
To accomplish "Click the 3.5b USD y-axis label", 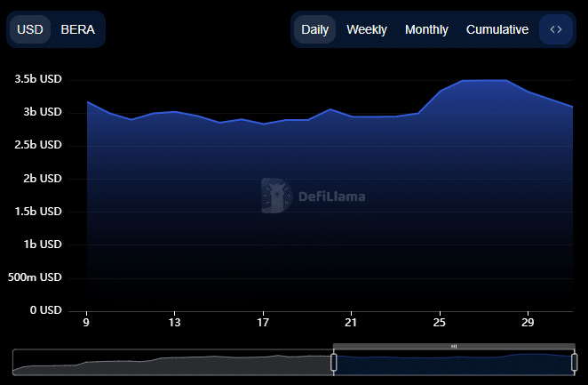I will (x=38, y=79).
